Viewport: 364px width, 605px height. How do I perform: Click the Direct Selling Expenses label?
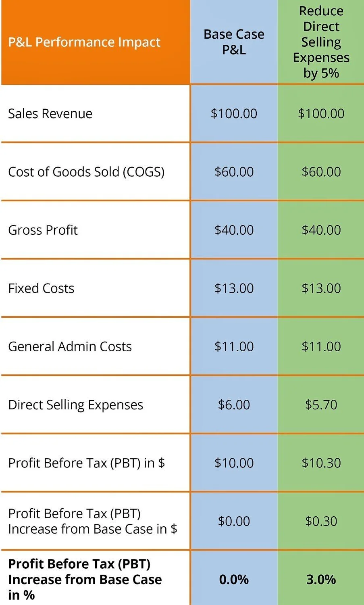coord(75,405)
